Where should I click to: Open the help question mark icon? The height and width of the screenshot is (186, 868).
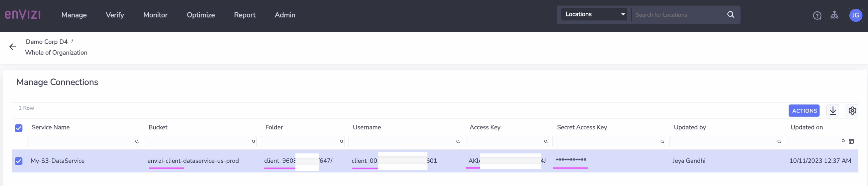click(x=817, y=15)
